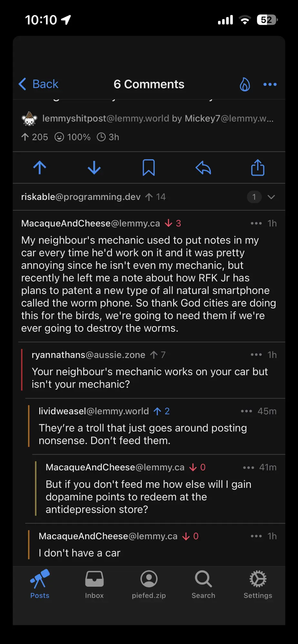Expand riskable's collapsed comment chevron
Viewport: 298px width, 644px height.
click(271, 197)
